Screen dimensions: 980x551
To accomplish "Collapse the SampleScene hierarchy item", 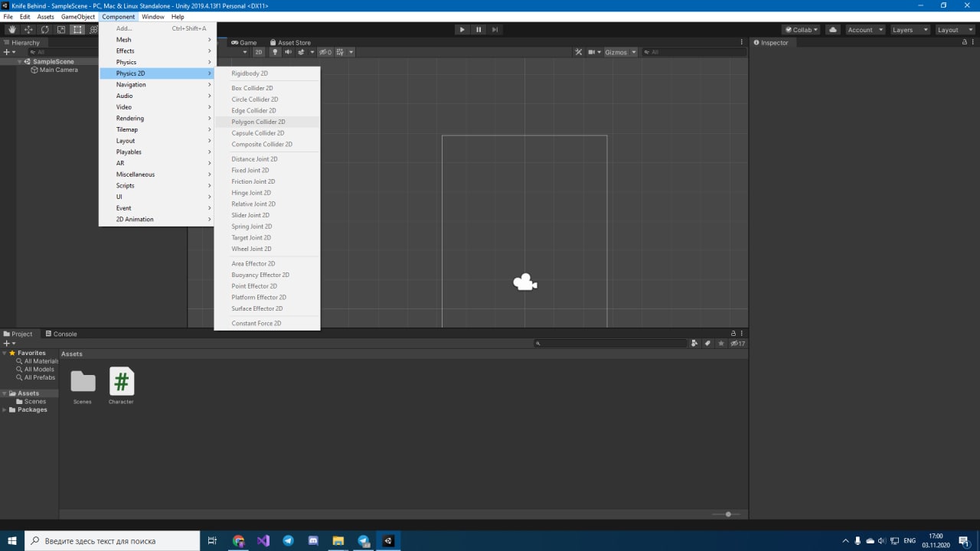I will [x=20, y=61].
